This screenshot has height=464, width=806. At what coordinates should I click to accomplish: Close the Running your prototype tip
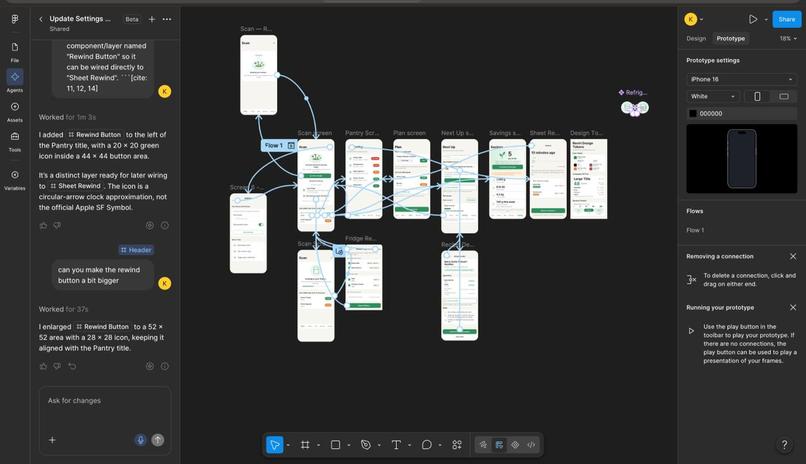tap(793, 307)
